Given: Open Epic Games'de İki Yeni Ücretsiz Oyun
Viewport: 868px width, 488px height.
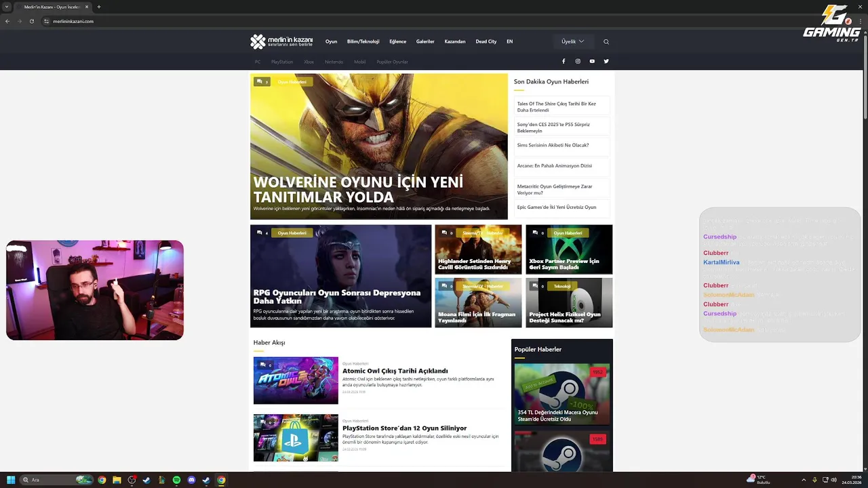Looking at the screenshot, I should (561, 207).
